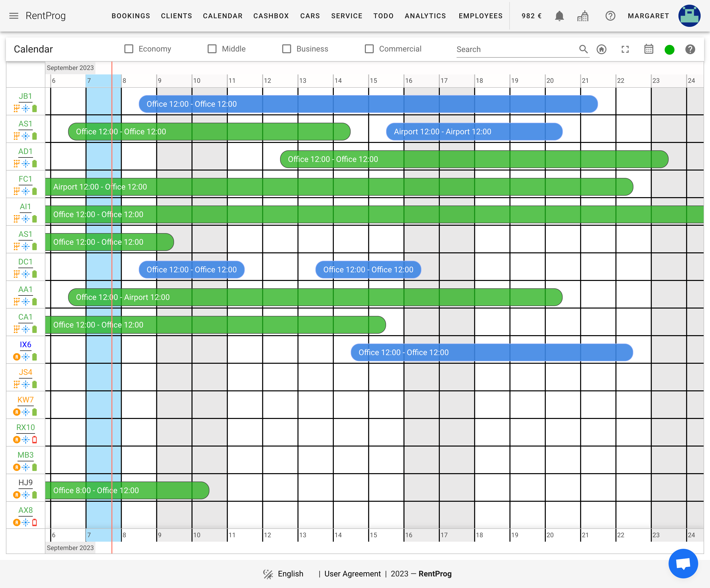Click the MARGARET account name

coord(648,16)
